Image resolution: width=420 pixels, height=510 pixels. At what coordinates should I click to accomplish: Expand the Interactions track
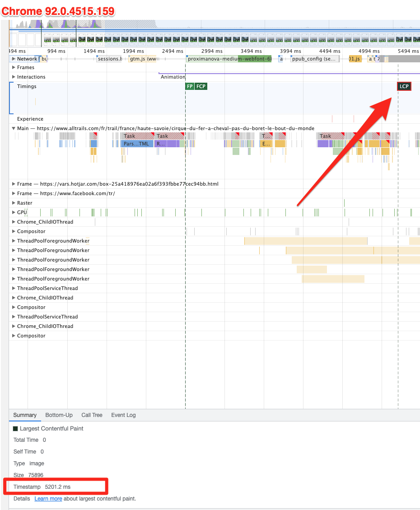(14, 77)
